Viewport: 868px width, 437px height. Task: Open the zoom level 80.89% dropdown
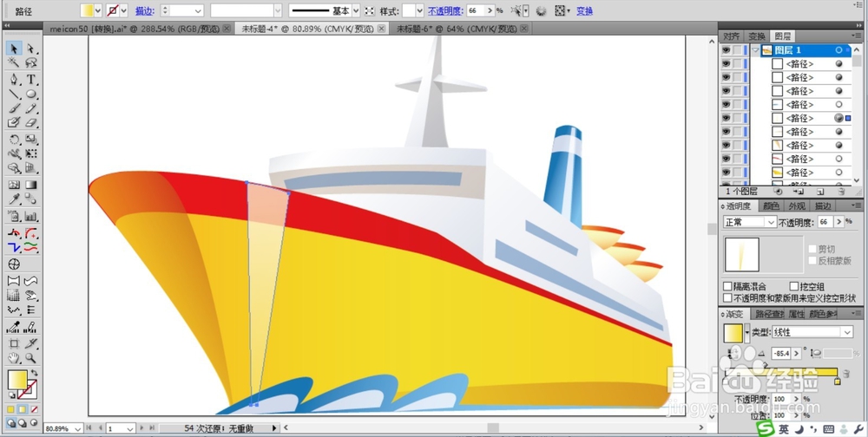(76, 428)
